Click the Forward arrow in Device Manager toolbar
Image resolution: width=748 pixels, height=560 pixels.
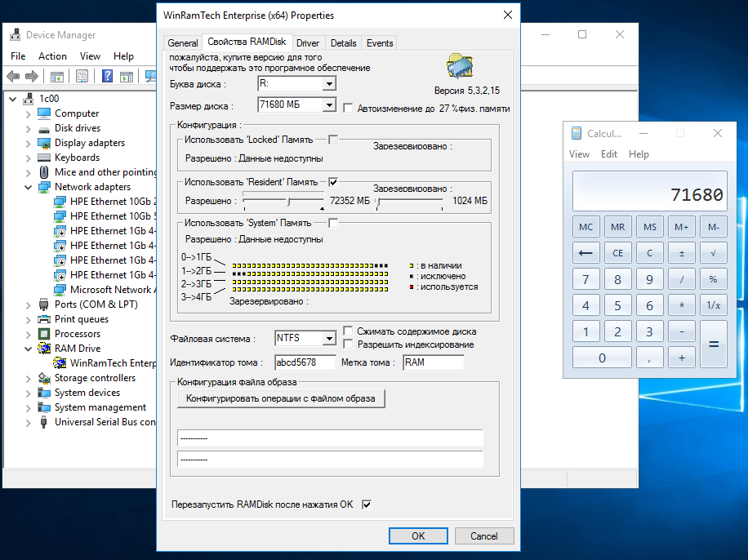[x=32, y=76]
